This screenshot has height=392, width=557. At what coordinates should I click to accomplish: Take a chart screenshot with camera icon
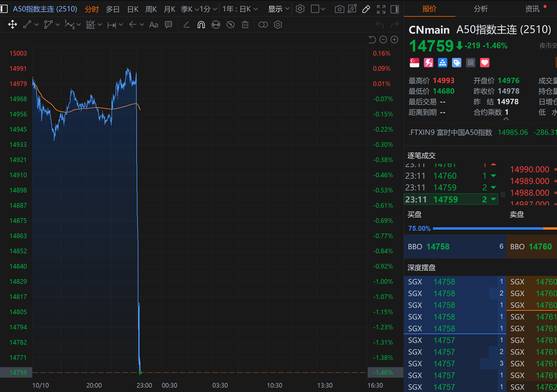(339, 9)
